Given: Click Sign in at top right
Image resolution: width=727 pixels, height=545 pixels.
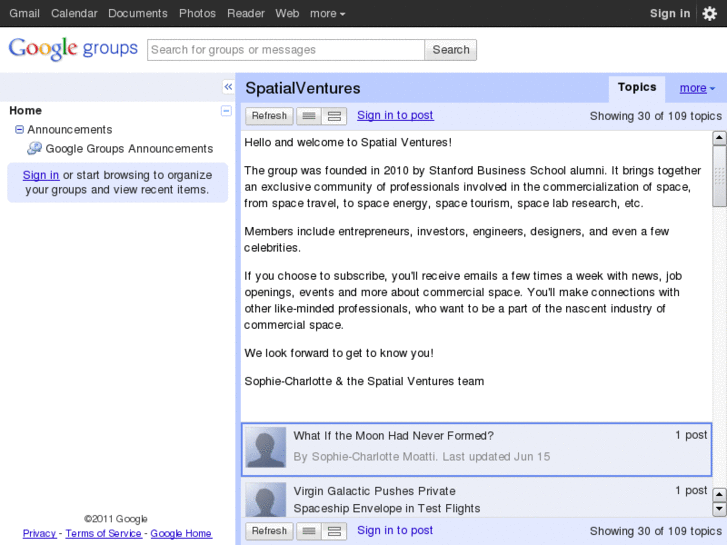Looking at the screenshot, I should coord(670,13).
